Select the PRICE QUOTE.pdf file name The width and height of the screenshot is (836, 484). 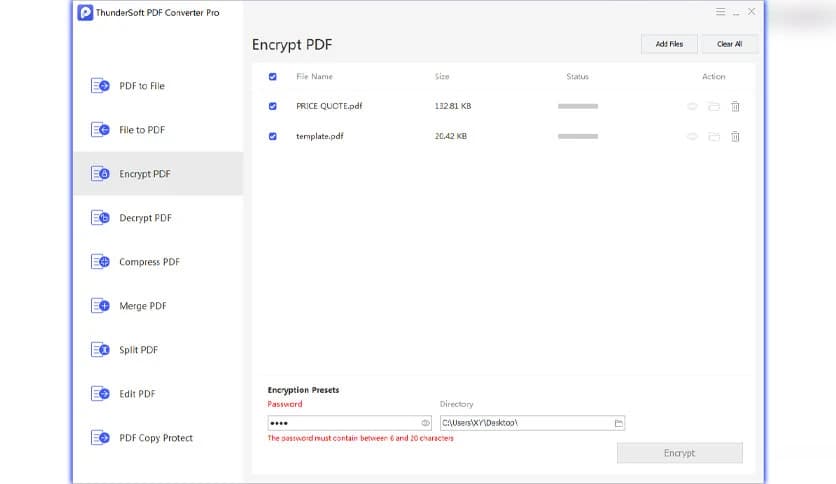pyautogui.click(x=329, y=106)
